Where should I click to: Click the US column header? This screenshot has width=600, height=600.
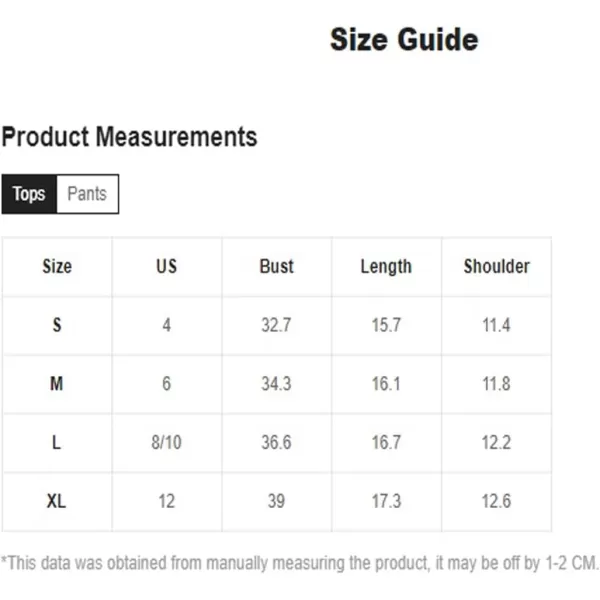tap(166, 266)
